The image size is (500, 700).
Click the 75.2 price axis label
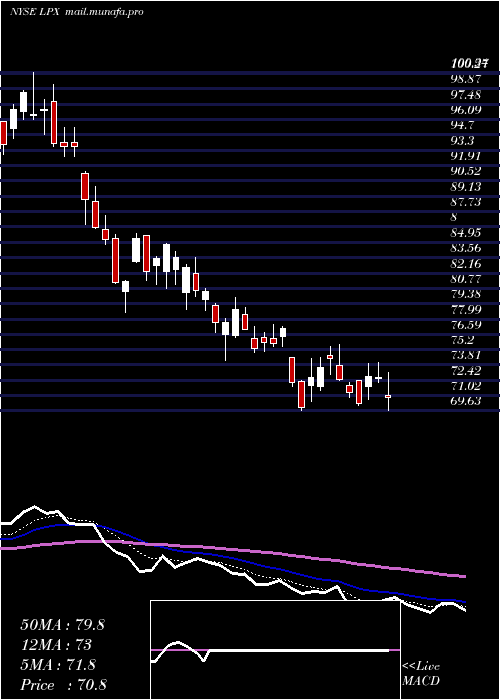point(462,341)
